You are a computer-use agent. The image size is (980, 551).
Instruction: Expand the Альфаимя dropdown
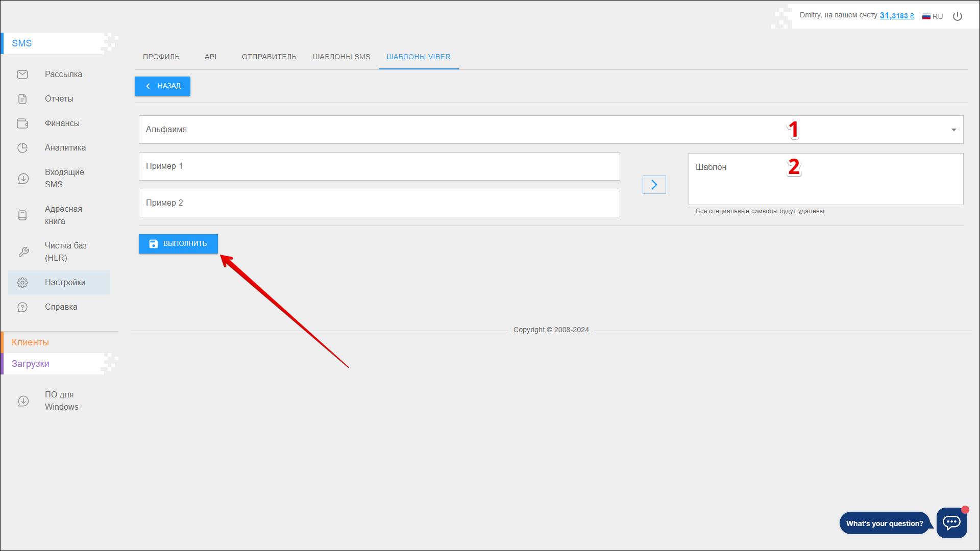pos(953,130)
